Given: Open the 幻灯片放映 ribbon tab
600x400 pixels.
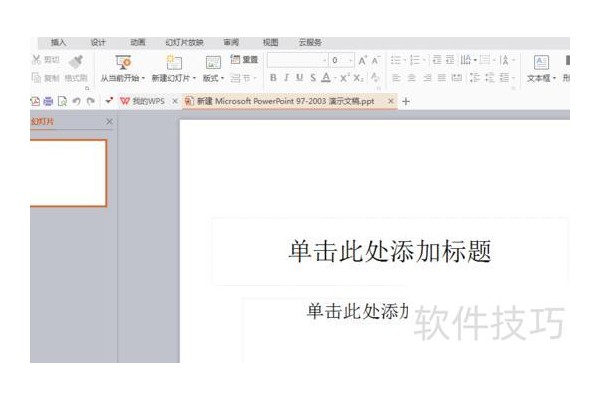Looking at the screenshot, I should pyautogui.click(x=184, y=42).
